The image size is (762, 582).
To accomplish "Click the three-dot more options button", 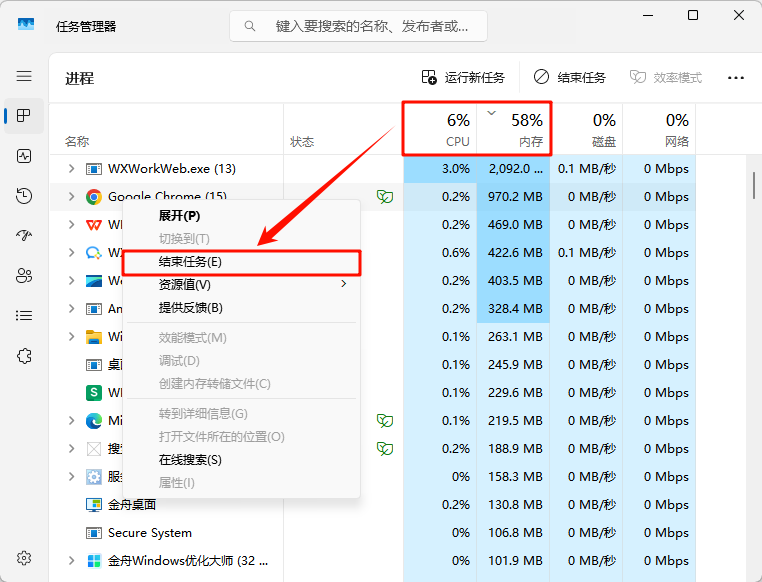I will tap(736, 77).
